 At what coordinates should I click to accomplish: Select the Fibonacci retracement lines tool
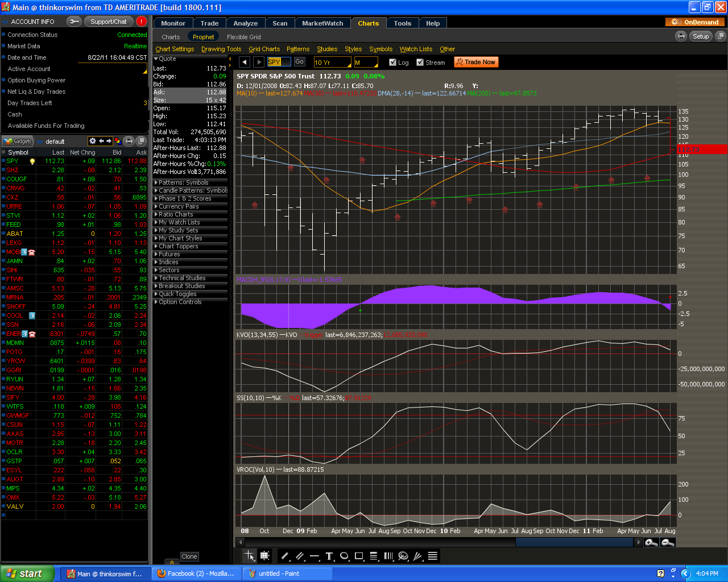pyautogui.click(x=374, y=556)
